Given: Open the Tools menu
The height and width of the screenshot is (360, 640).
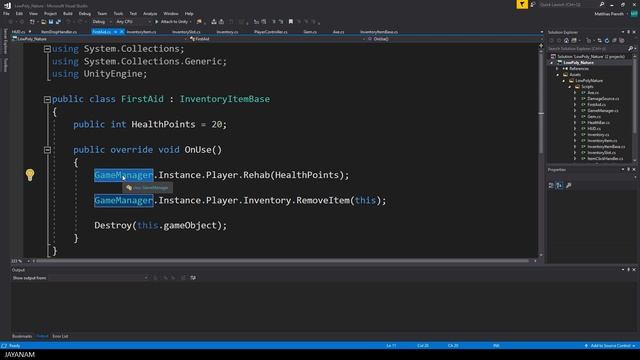Looking at the screenshot, I should pyautogui.click(x=118, y=13).
